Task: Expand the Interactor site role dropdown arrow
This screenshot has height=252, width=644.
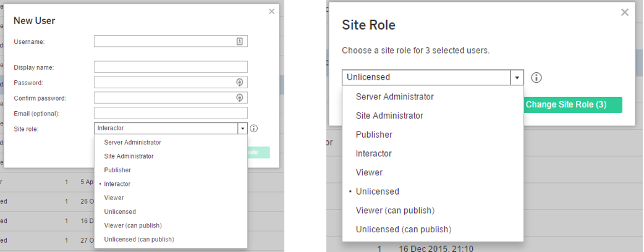Action: click(243, 128)
